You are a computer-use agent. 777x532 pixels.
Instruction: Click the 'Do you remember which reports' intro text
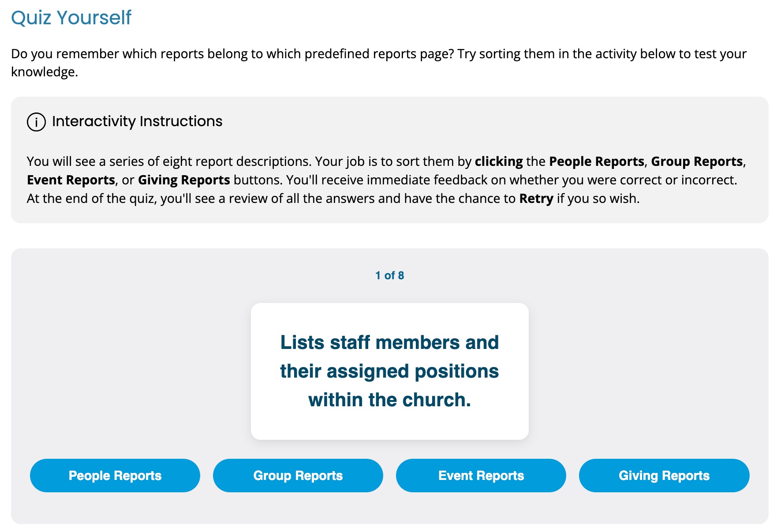[379, 63]
